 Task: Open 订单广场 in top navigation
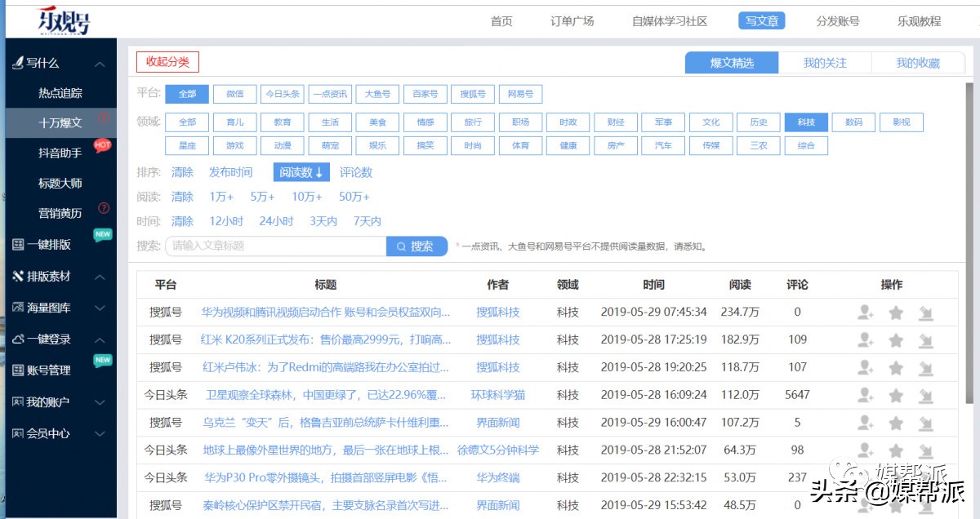pos(572,21)
